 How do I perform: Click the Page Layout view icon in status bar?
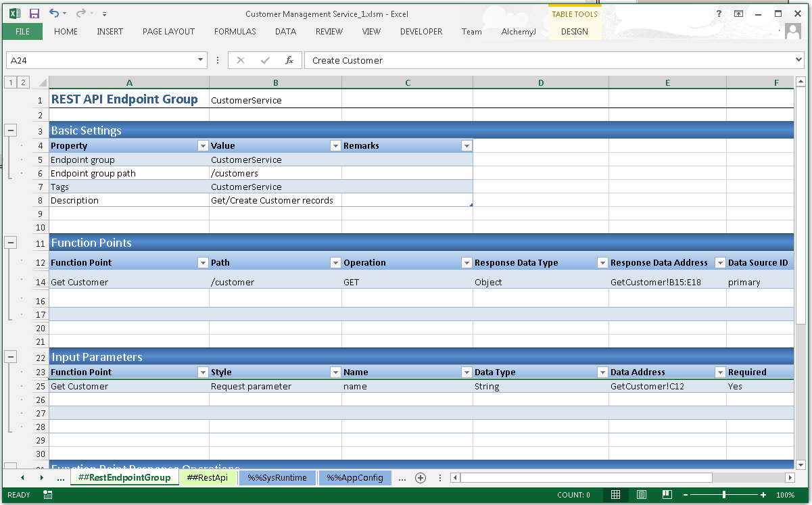642,495
